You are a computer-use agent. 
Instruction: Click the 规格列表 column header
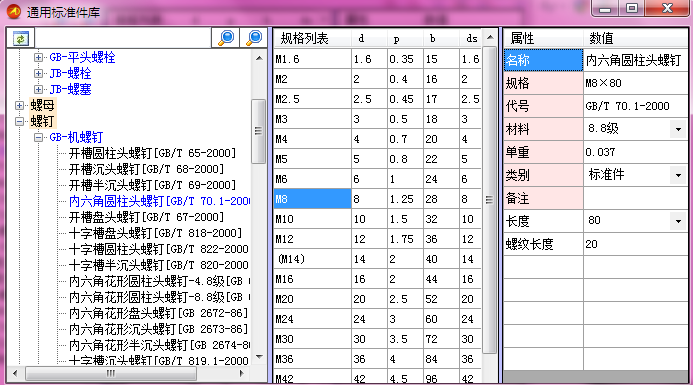[312, 38]
